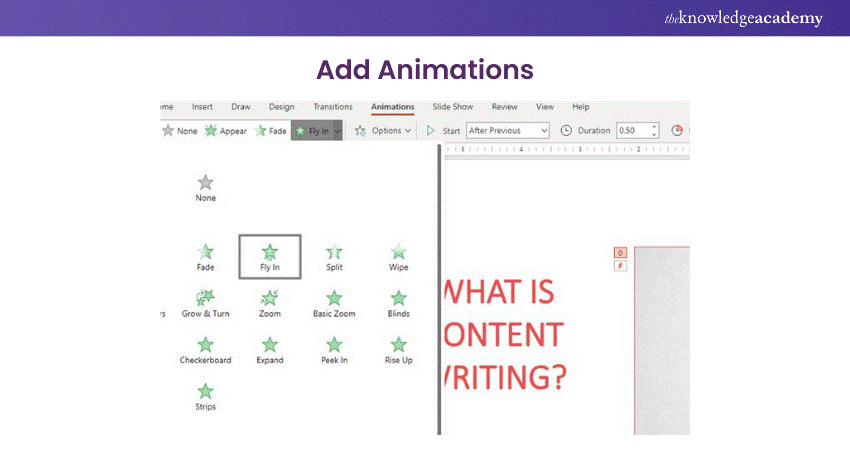
Task: Expand the animation gallery dropdown arrow
Action: pos(338,131)
